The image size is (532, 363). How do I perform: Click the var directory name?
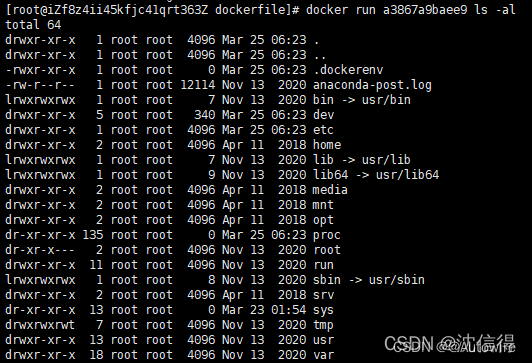(323, 355)
